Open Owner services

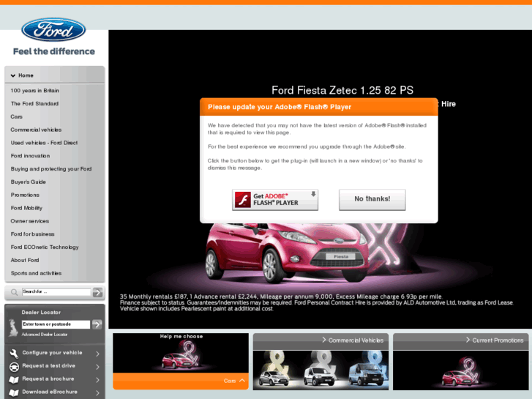(29, 221)
